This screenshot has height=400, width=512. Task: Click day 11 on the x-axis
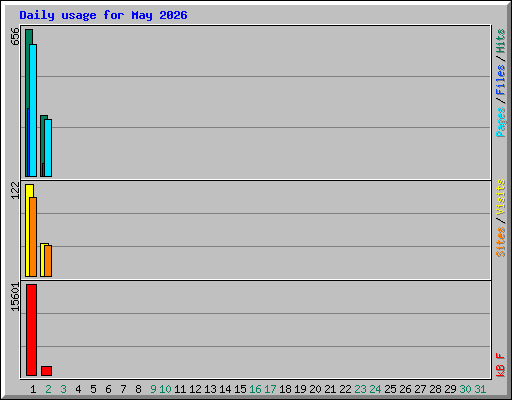[180, 389]
